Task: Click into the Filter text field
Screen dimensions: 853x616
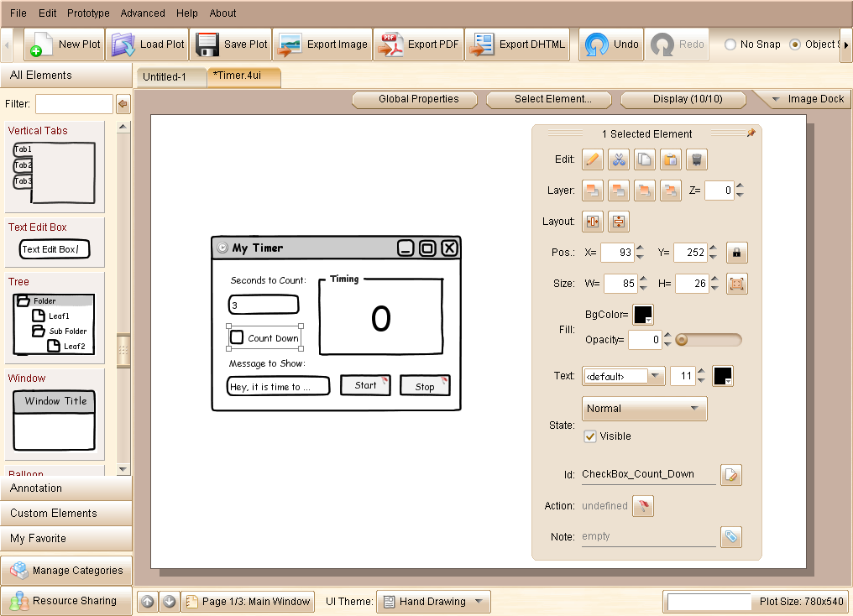Action: tap(74, 104)
